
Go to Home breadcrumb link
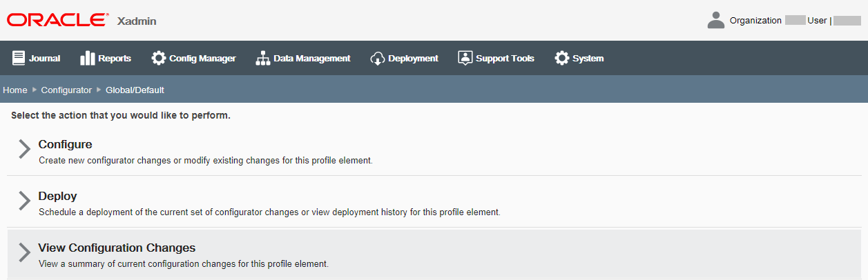(15, 90)
